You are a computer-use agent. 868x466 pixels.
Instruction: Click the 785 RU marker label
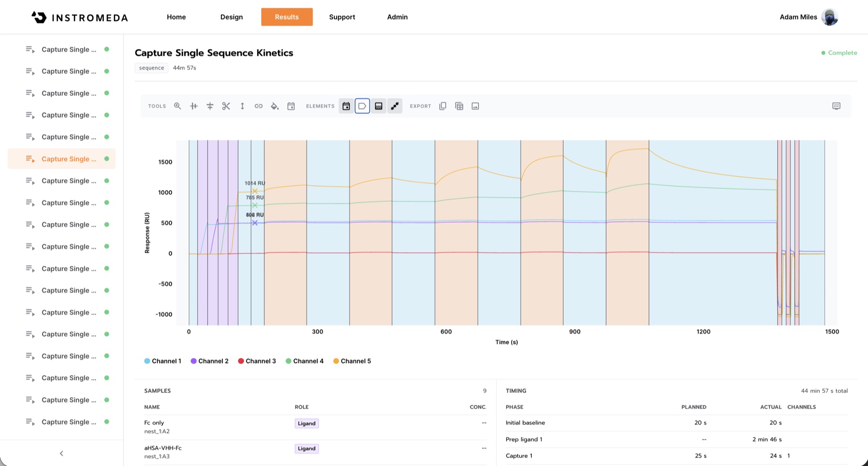pos(255,198)
